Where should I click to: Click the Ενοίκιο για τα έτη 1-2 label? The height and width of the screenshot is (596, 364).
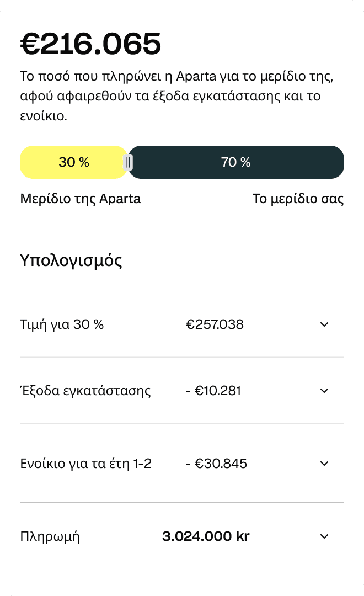coord(85,464)
